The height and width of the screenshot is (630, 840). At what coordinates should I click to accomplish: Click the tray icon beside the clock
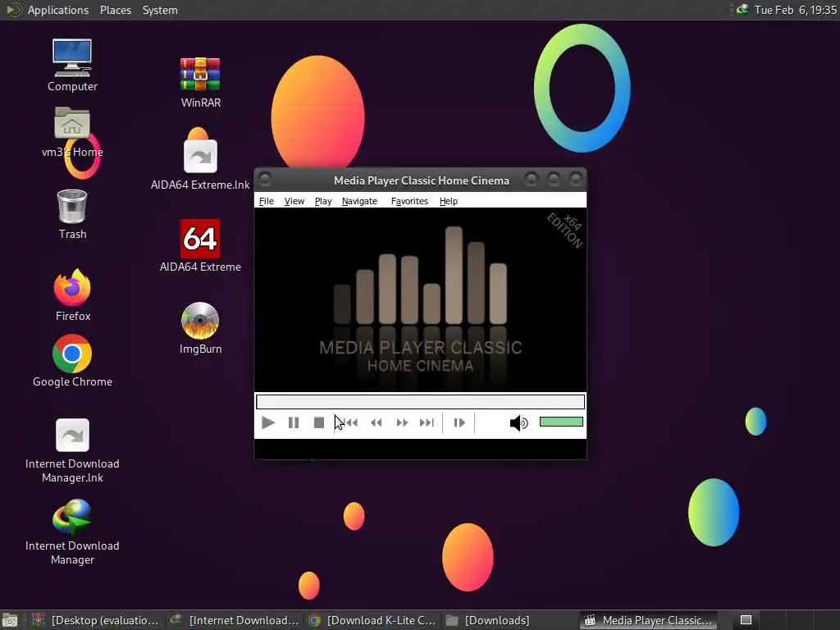pos(742,10)
